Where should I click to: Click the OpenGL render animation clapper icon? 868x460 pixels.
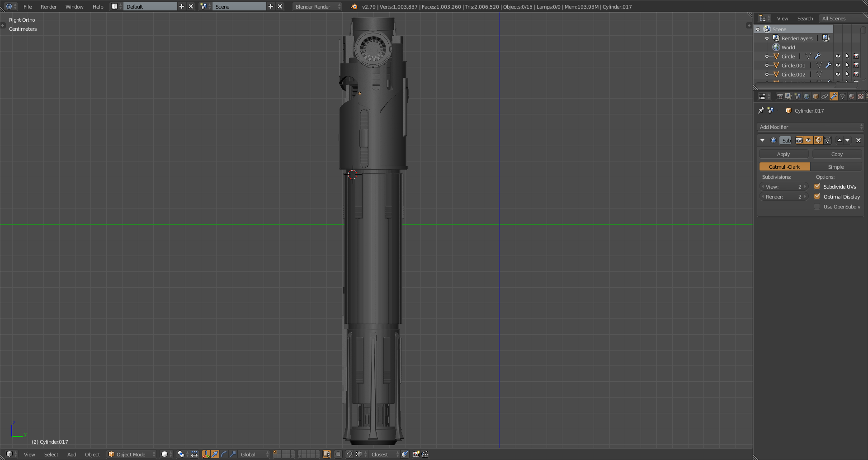[x=425, y=454]
